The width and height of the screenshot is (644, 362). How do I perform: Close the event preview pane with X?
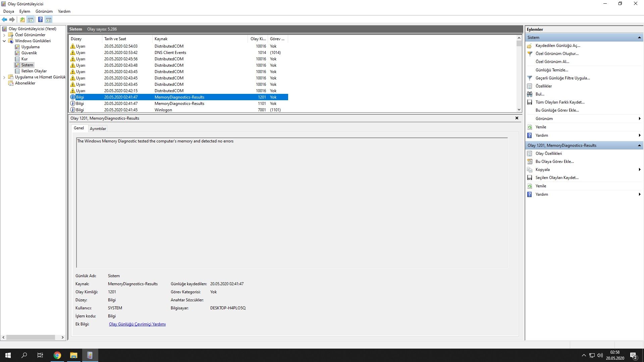(x=517, y=118)
